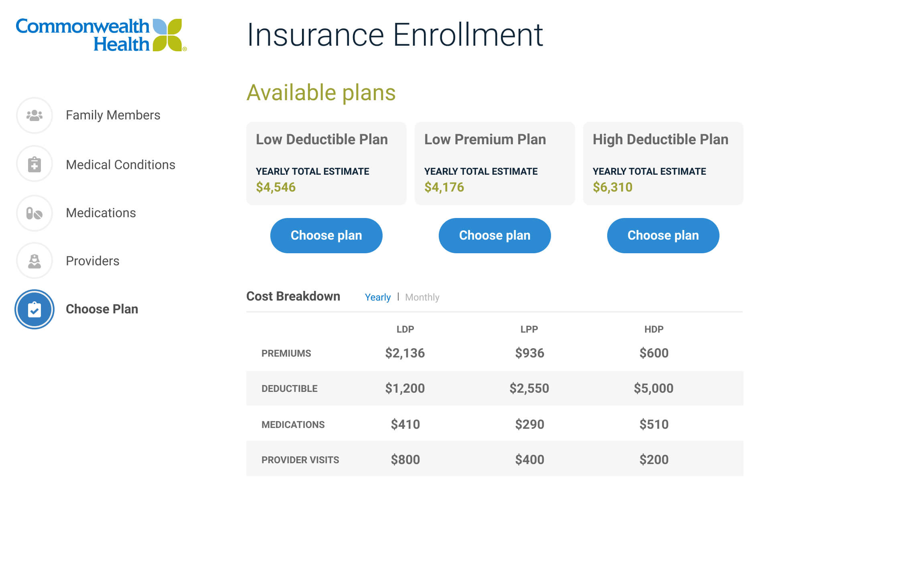
Task: Navigate to the Medications step
Action: 101,213
